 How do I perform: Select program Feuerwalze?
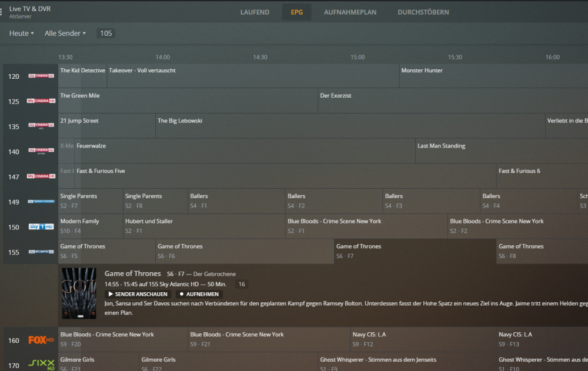[x=245, y=151]
